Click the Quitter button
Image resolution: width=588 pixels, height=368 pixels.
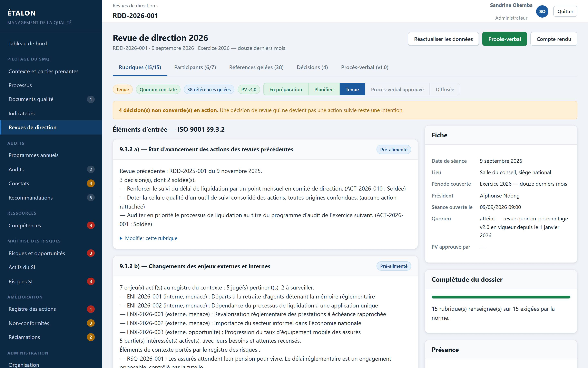coord(565,11)
